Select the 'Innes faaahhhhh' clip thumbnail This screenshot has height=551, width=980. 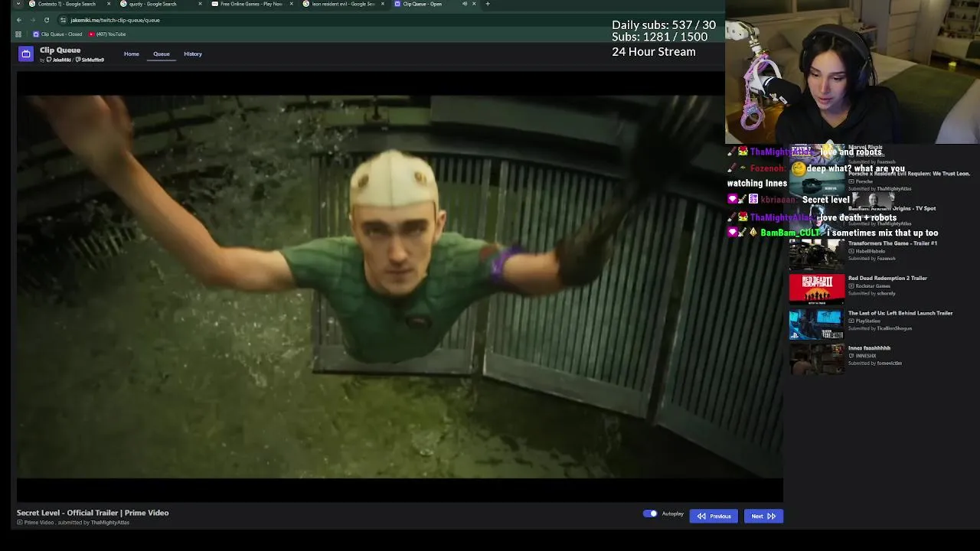point(816,359)
